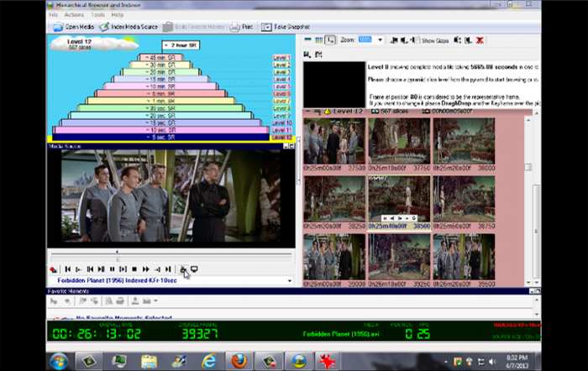Open the File menu
The height and width of the screenshot is (371, 588).
[x=54, y=14]
